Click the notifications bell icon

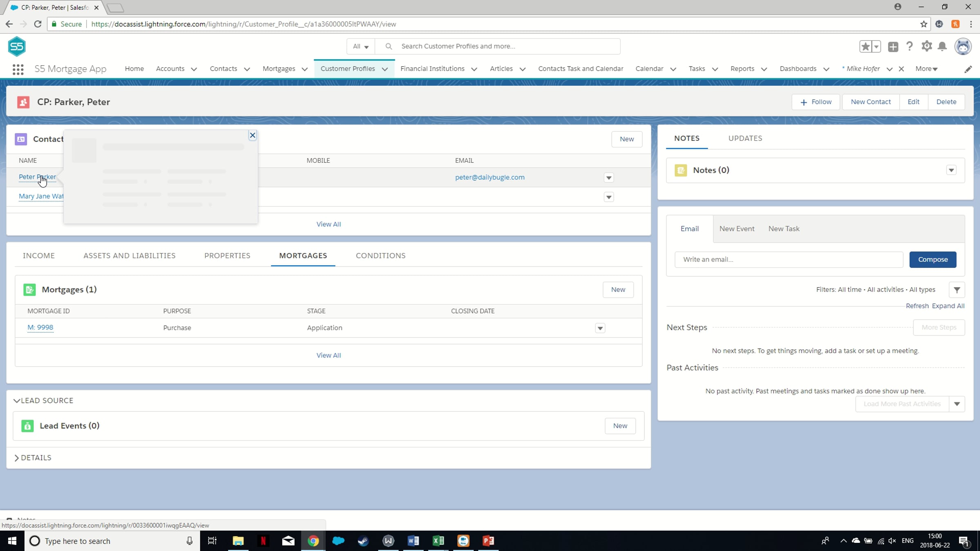[942, 47]
